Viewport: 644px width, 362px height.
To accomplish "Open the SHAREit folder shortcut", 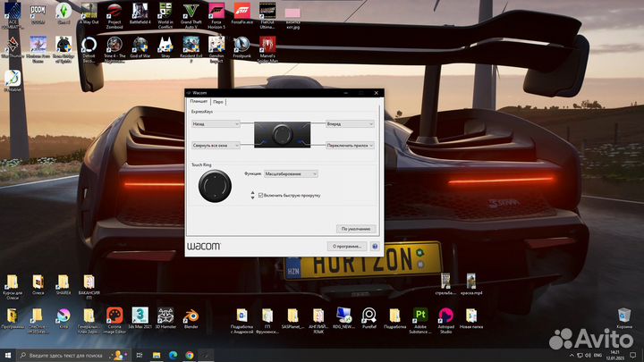I will tap(64, 285).
